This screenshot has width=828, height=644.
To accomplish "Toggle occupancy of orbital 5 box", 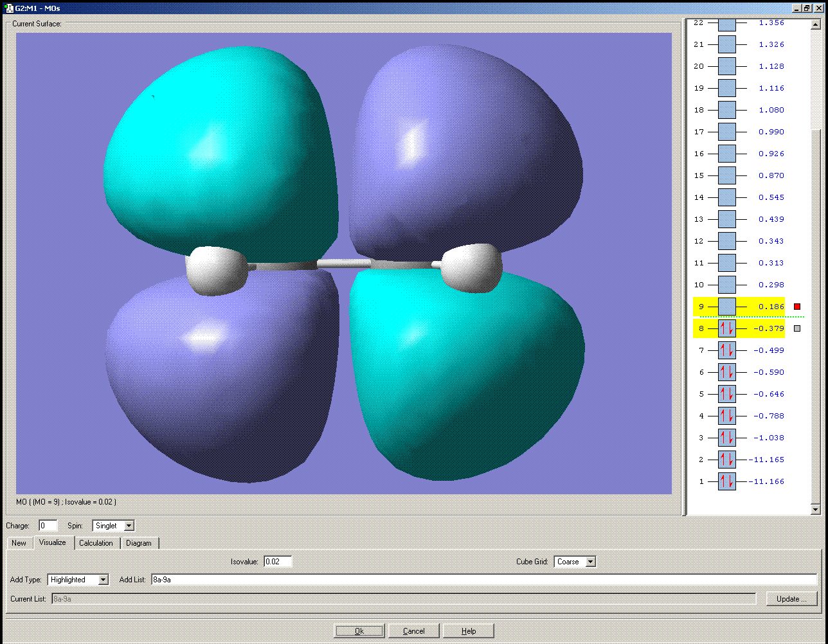I will click(726, 394).
